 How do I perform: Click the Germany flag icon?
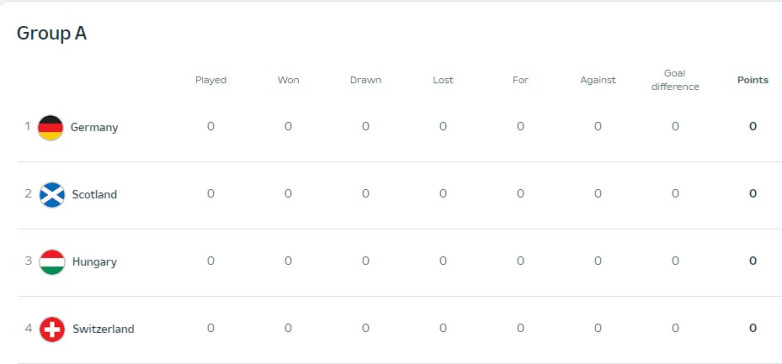(50, 128)
